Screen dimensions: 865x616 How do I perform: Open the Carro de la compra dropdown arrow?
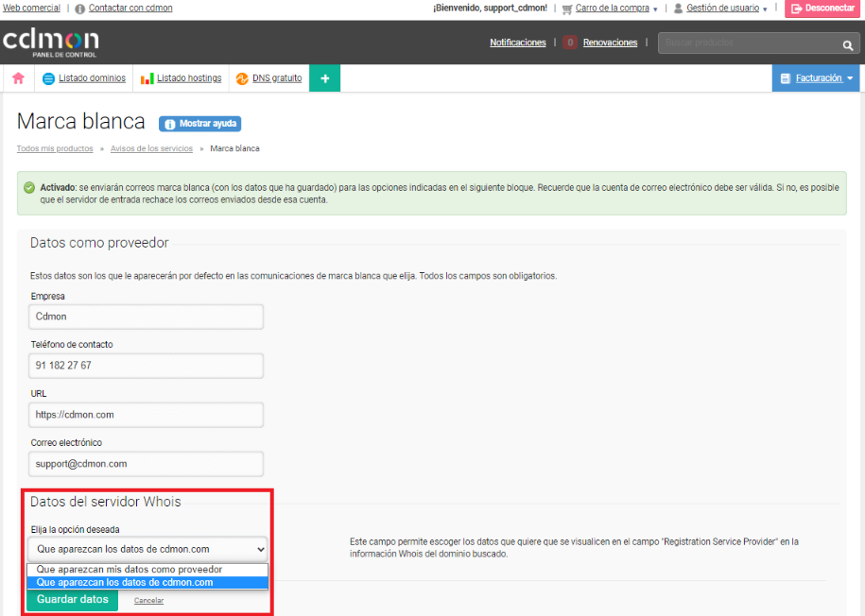[655, 9]
